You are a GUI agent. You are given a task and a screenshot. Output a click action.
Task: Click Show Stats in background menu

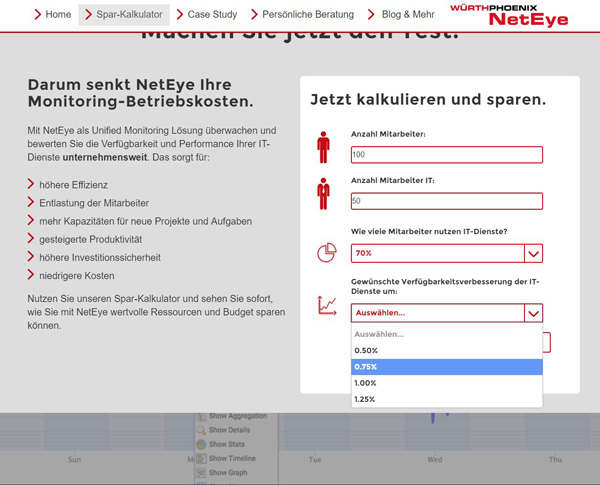tap(227, 444)
